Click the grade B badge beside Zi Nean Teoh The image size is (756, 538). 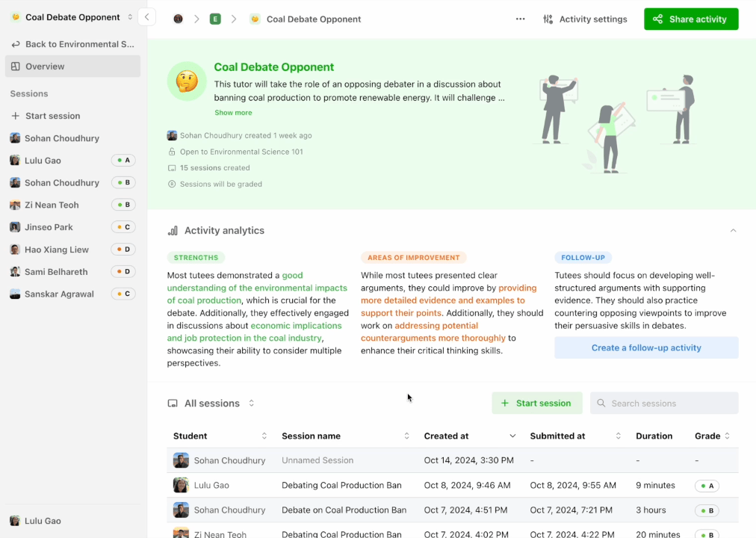pos(123,205)
